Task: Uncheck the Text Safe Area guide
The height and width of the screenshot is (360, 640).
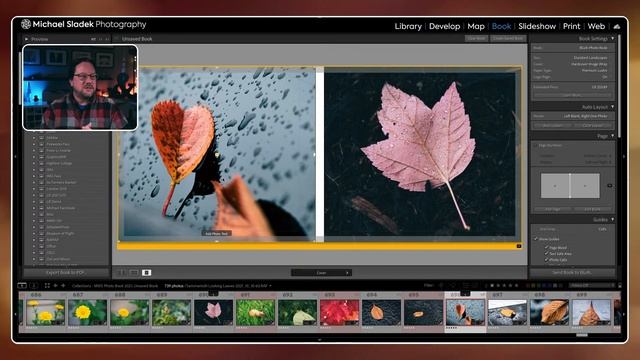Action: (x=547, y=253)
